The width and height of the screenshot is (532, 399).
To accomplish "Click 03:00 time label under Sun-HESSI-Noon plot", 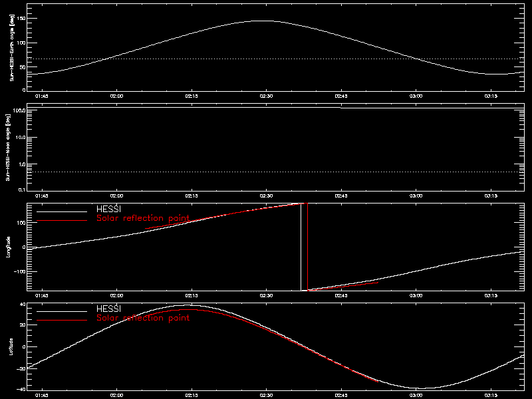I will [416, 196].
